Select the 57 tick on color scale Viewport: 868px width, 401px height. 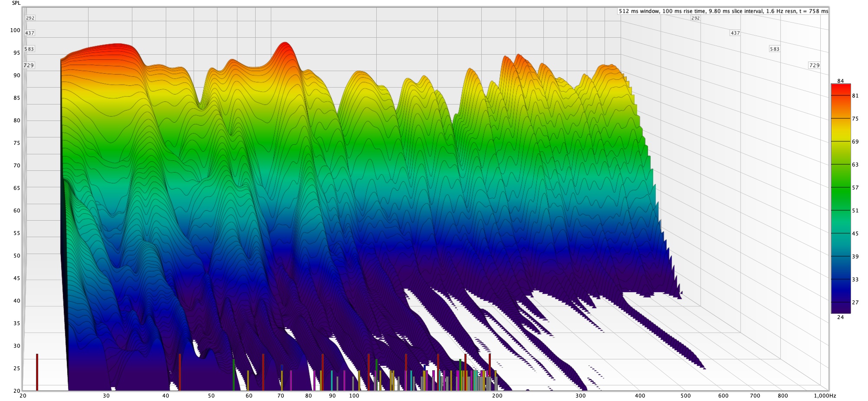coord(855,188)
